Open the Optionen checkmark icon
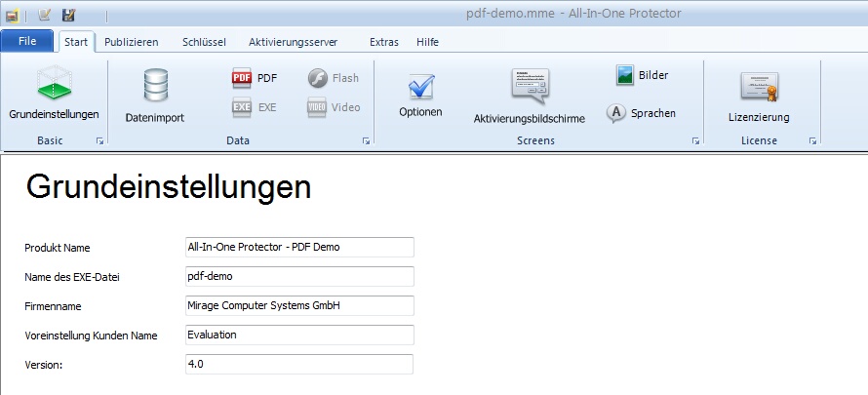 pyautogui.click(x=420, y=86)
